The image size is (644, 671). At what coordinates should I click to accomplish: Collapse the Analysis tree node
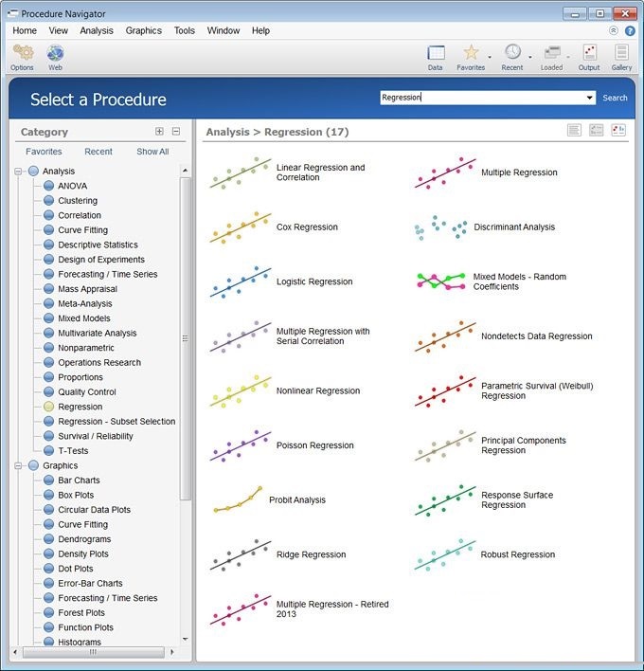pyautogui.click(x=18, y=172)
